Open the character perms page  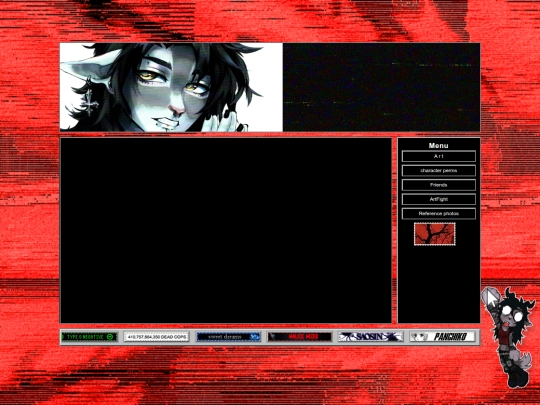(438, 170)
